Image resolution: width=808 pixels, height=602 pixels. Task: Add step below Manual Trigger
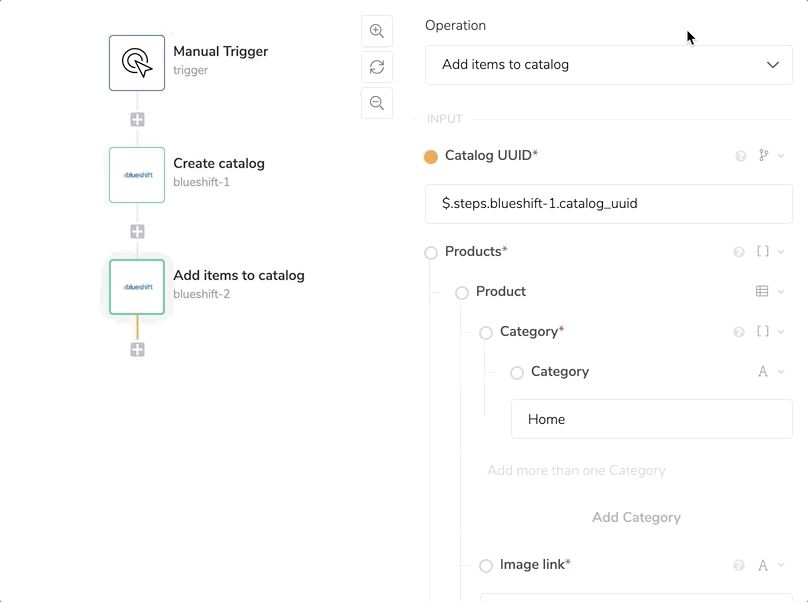click(137, 119)
